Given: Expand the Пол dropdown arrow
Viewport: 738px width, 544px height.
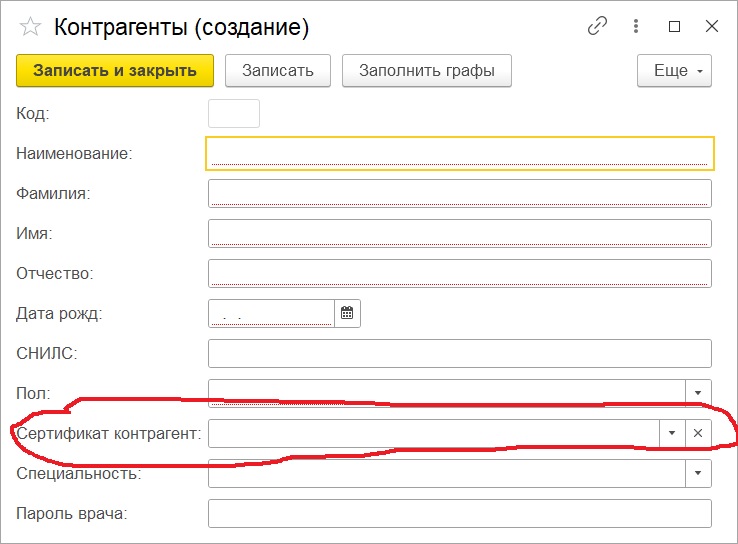Looking at the screenshot, I should click(698, 392).
